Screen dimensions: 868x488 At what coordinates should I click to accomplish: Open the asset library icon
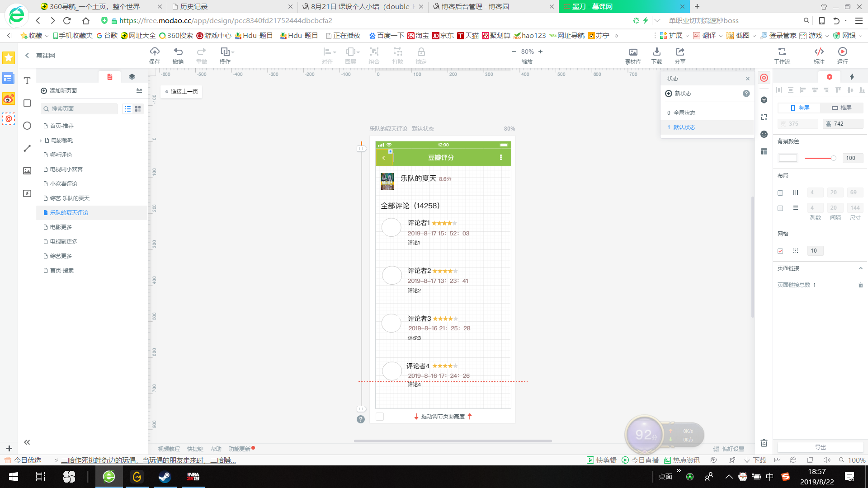(x=633, y=52)
